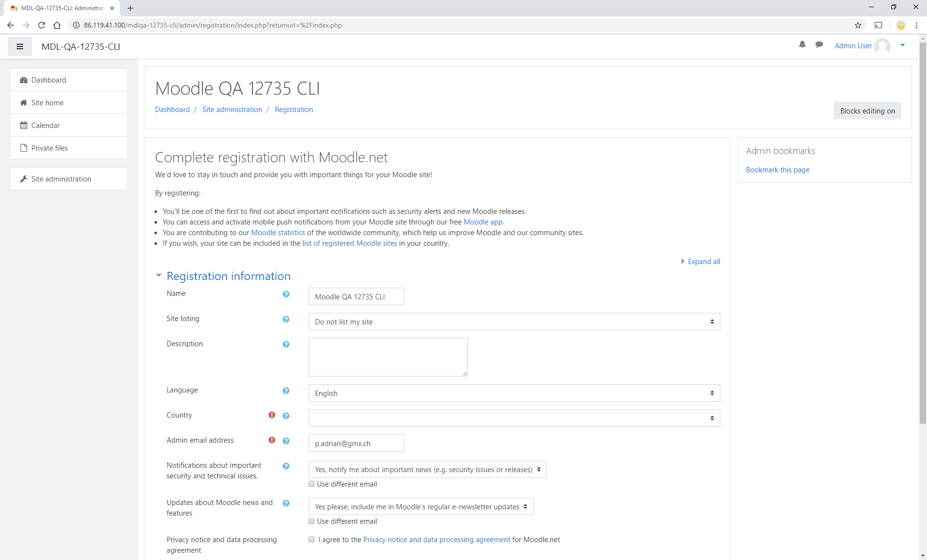
Task: Open Privacy notice and data processing agreement link
Action: [436, 540]
